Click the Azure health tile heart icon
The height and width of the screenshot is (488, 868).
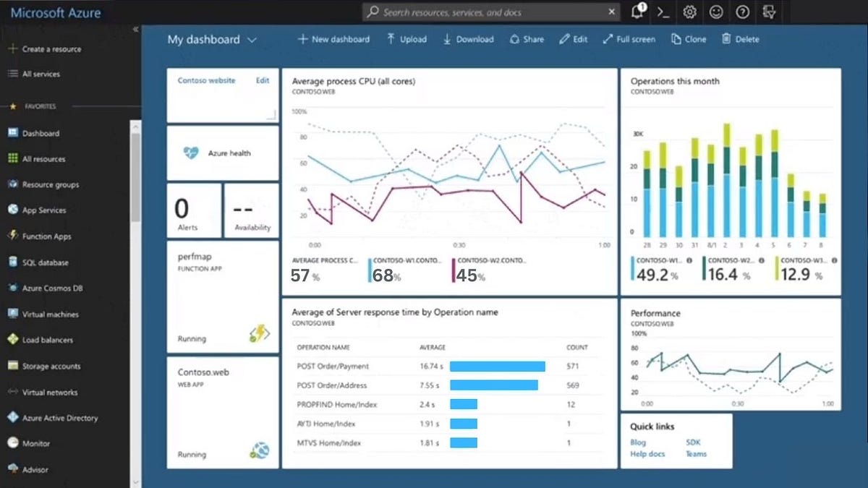190,153
